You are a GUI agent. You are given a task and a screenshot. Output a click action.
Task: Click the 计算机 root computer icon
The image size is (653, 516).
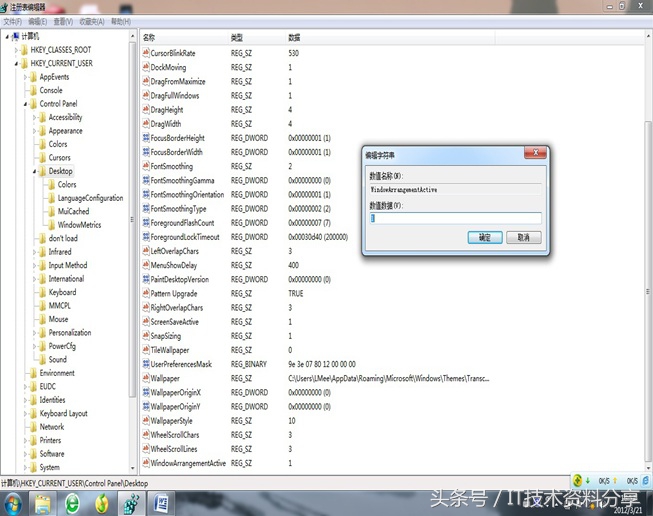click(x=15, y=35)
